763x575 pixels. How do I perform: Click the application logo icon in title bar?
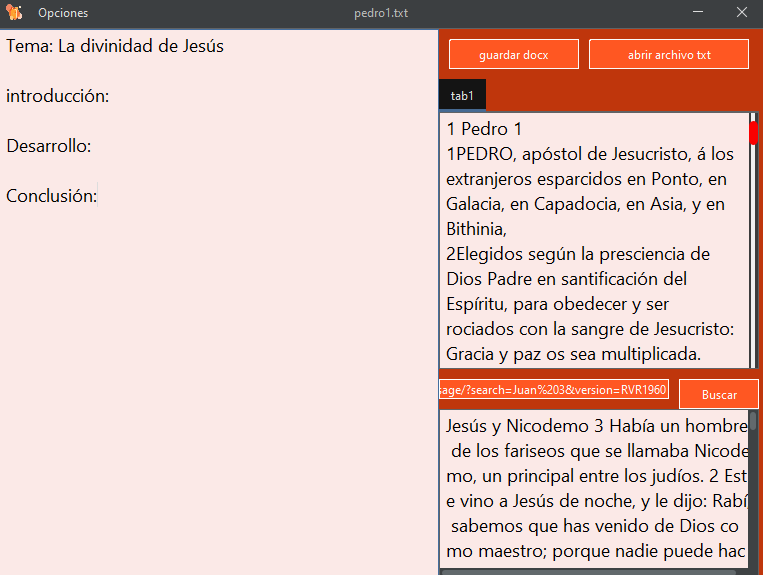click(x=14, y=12)
